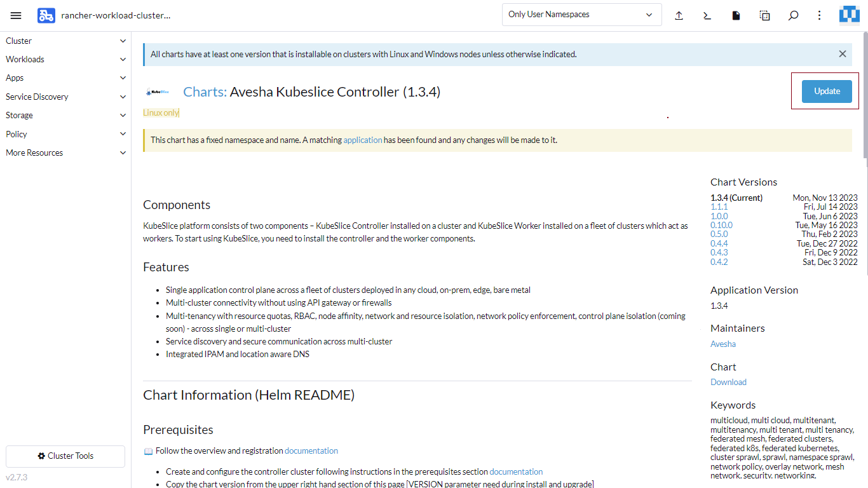Click the Chart Information (Helm README) heading

click(x=248, y=395)
